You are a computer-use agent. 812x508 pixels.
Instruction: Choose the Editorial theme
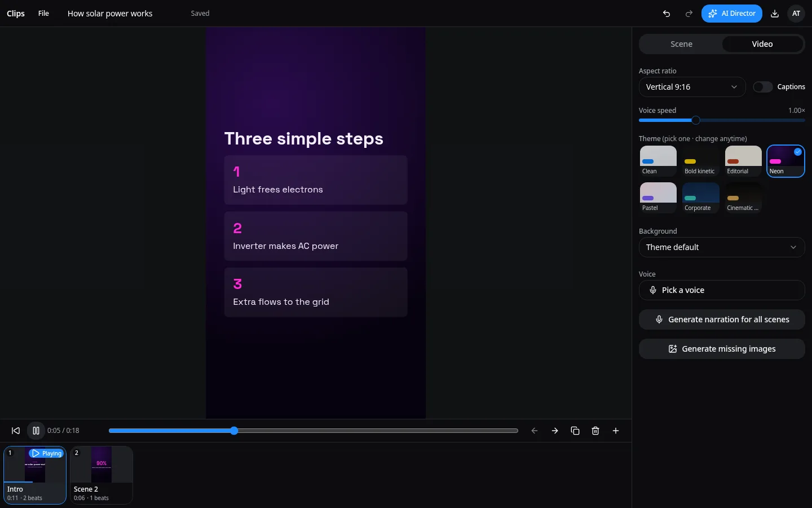coord(743,161)
